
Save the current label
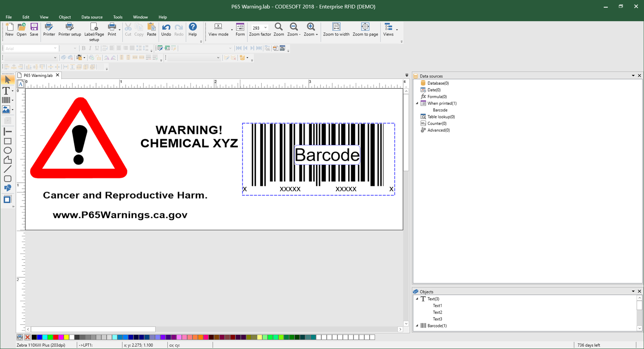click(34, 27)
